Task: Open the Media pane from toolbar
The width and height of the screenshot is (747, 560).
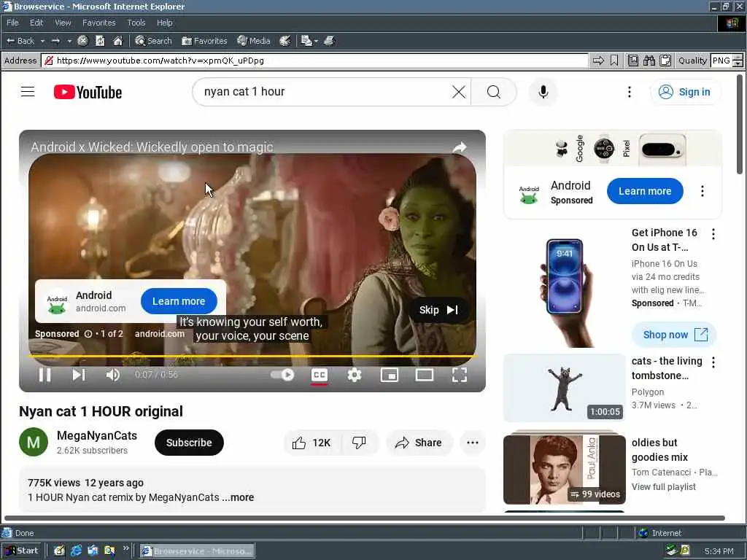Action: click(254, 41)
